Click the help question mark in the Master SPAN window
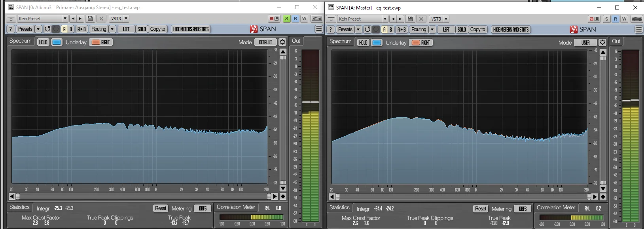Image resolution: width=644 pixels, height=229 pixels. click(331, 29)
